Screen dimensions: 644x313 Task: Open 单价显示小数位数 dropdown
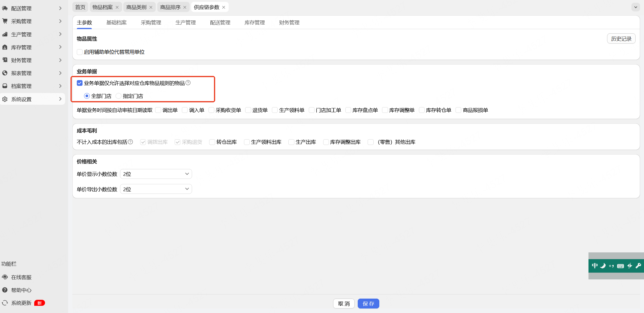(x=156, y=174)
